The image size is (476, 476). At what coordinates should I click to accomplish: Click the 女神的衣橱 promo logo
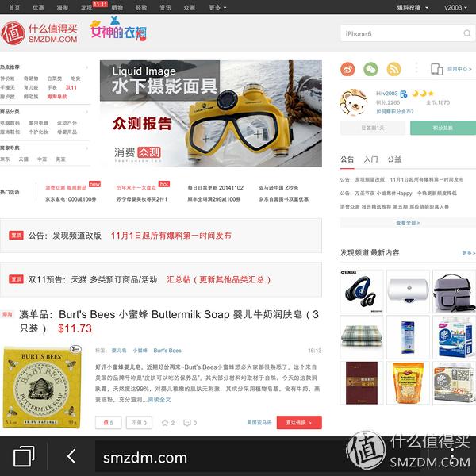[118, 30]
